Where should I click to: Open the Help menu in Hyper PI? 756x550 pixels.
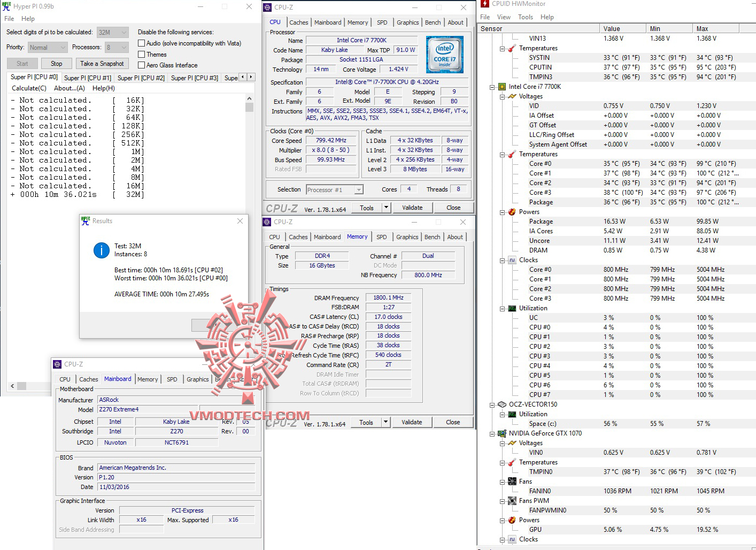point(28,19)
